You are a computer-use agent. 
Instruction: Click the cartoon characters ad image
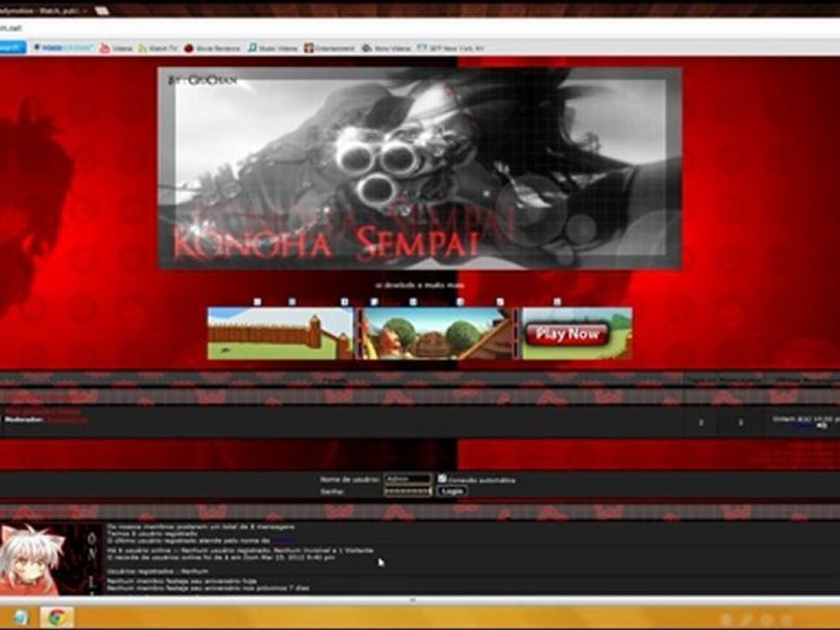pos(437,333)
